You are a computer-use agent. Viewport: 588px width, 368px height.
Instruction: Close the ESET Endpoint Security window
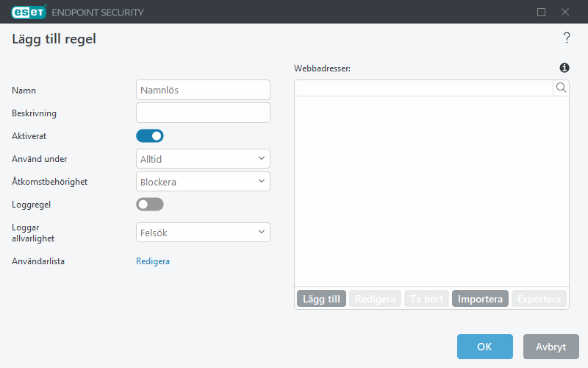(x=565, y=12)
